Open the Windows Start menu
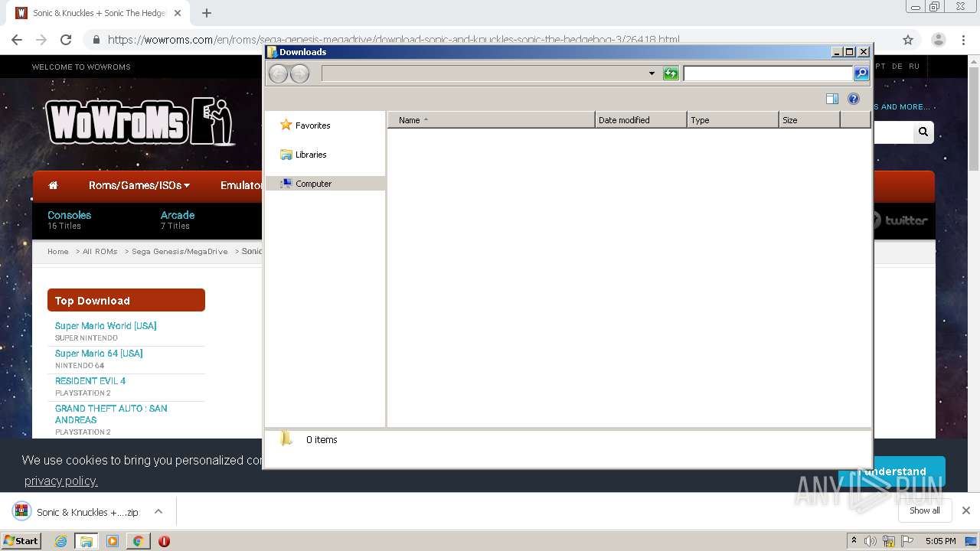Screen dimensions: 980x551 [21, 540]
